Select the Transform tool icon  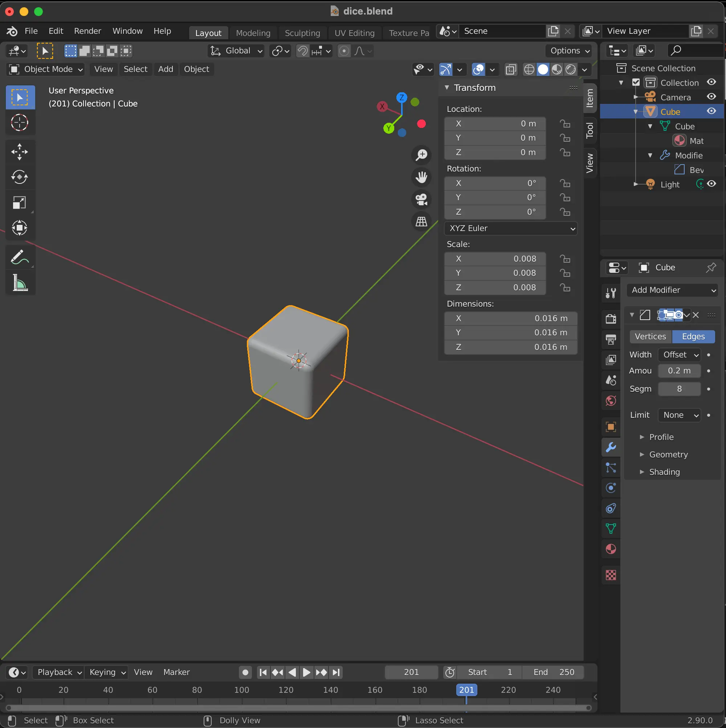[x=19, y=228]
